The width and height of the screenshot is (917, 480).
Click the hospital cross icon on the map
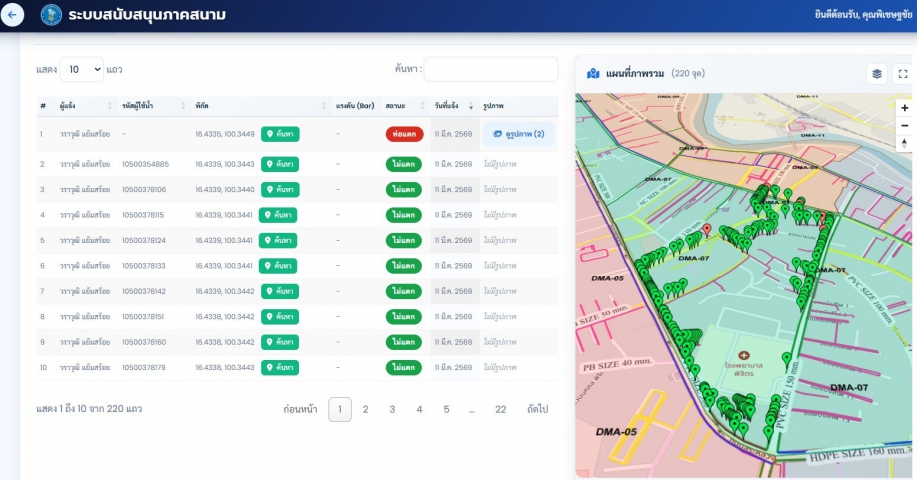pyautogui.click(x=743, y=355)
